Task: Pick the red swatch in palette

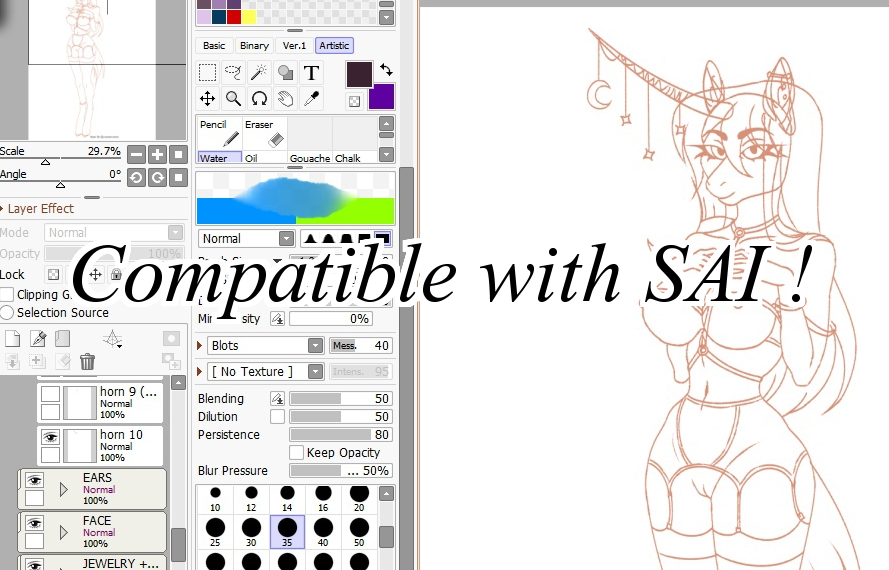Action: point(234,17)
